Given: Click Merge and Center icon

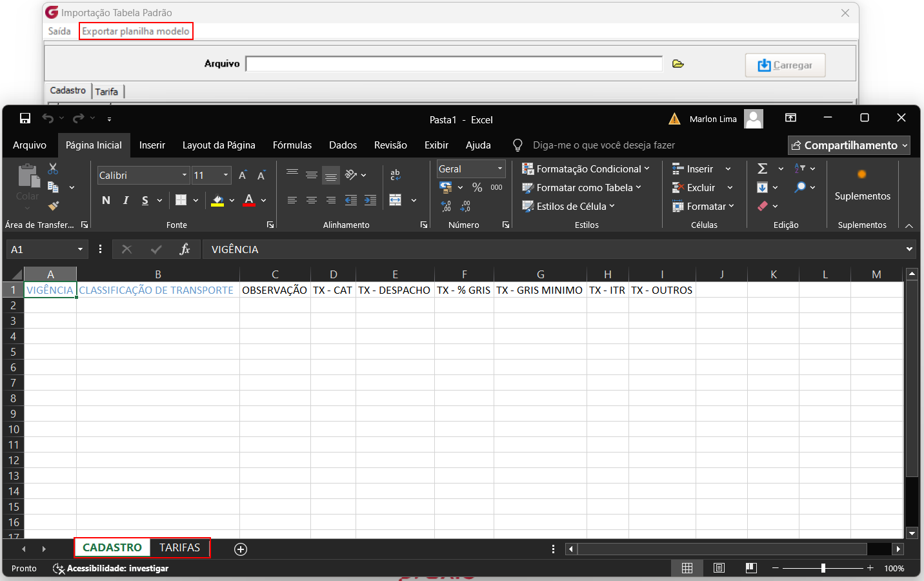Looking at the screenshot, I should point(396,200).
